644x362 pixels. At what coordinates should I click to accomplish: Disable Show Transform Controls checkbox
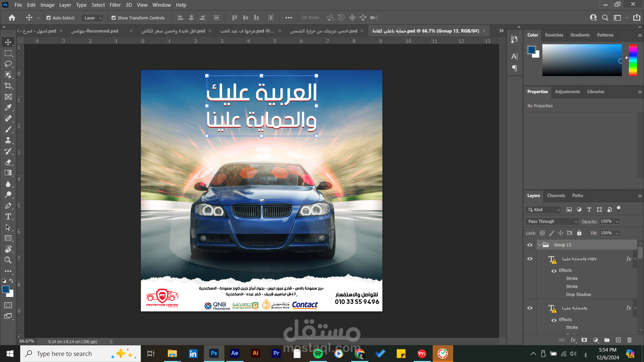114,18
